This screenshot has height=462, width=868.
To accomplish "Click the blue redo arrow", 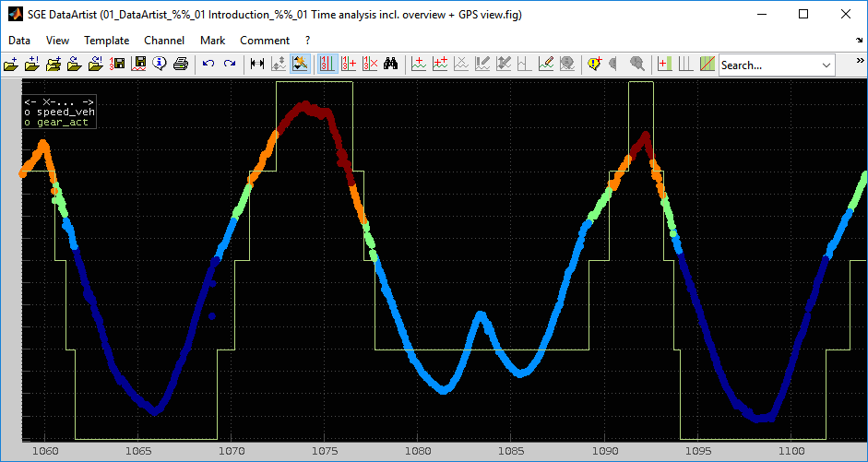I will point(229,64).
